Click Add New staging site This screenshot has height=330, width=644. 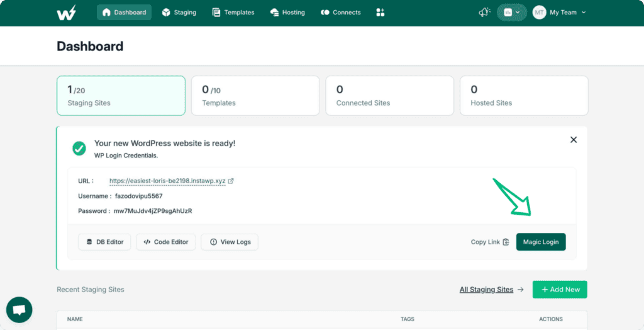[560, 290]
